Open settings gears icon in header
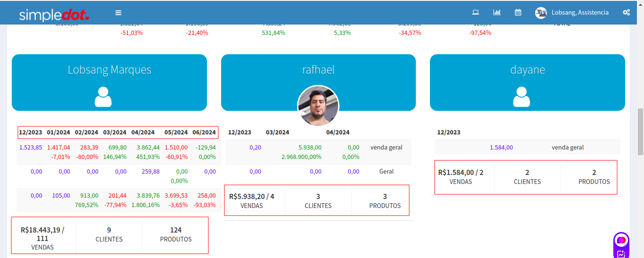The width and height of the screenshot is (644, 258). click(x=626, y=13)
